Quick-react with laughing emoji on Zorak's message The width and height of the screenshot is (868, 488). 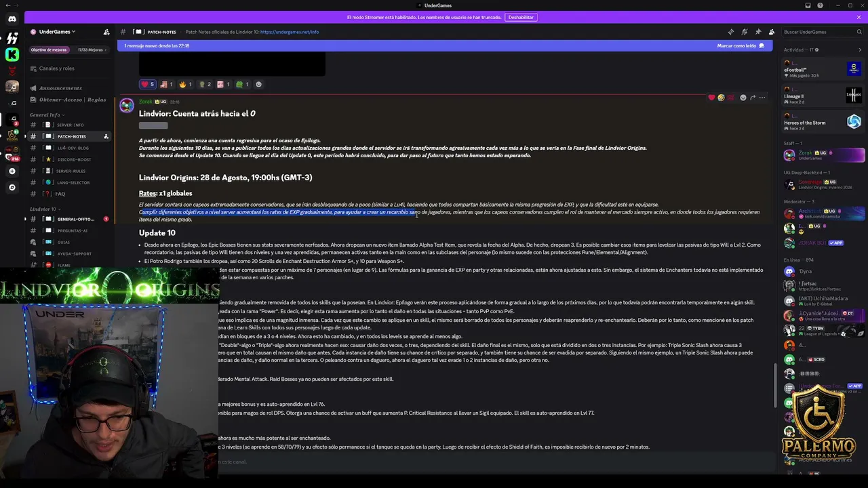coord(721,98)
